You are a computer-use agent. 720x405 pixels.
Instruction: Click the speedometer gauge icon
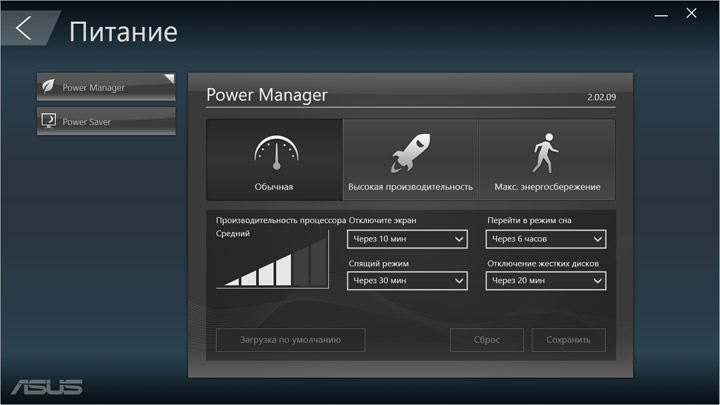click(x=276, y=152)
